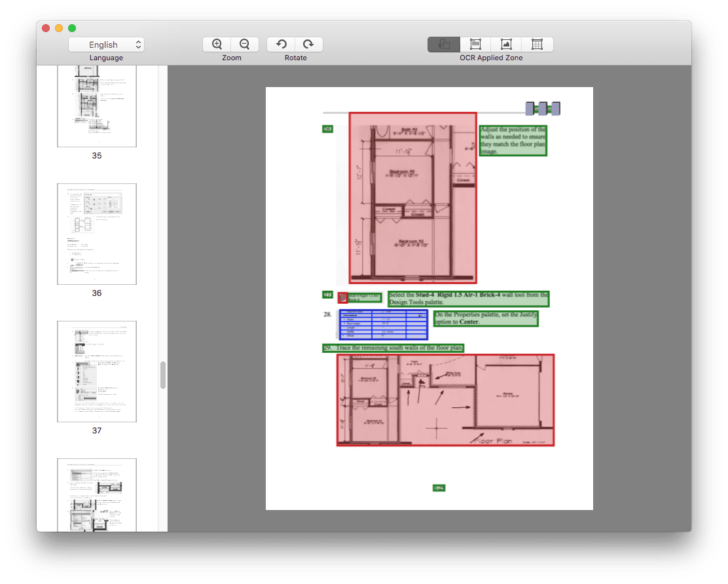Click the 'Language' toolbar label
Image resolution: width=728 pixels, height=584 pixels.
[106, 58]
